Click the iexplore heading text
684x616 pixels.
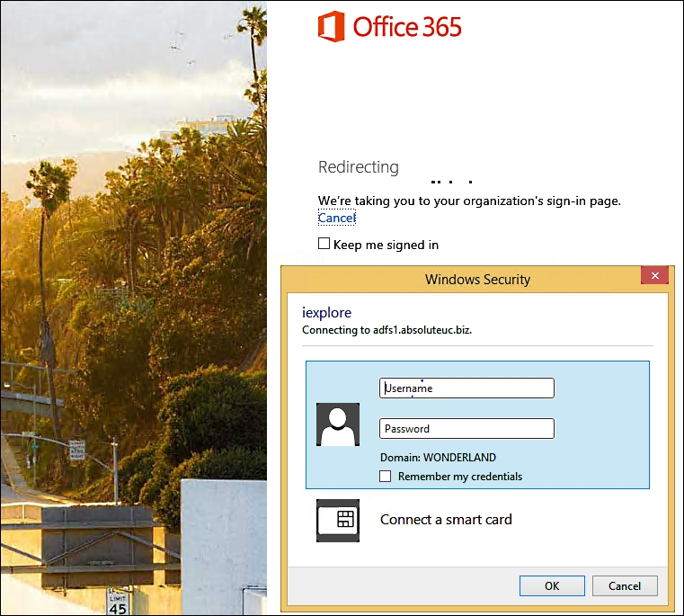click(x=327, y=313)
